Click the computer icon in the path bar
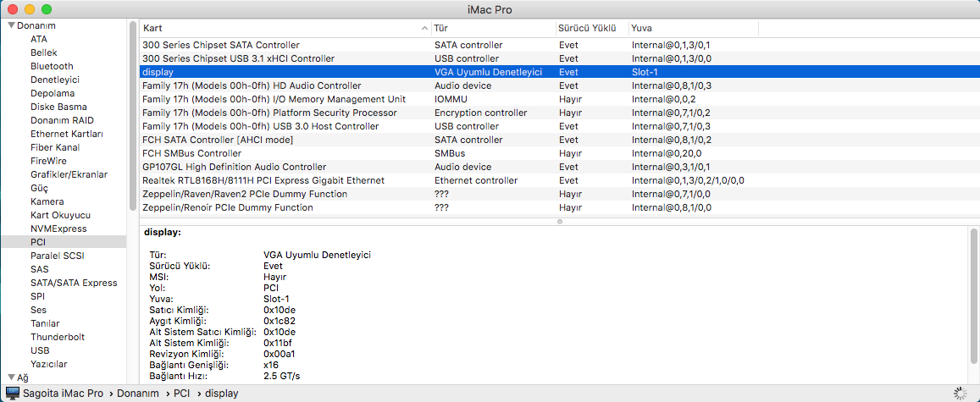 pyautogui.click(x=12, y=394)
